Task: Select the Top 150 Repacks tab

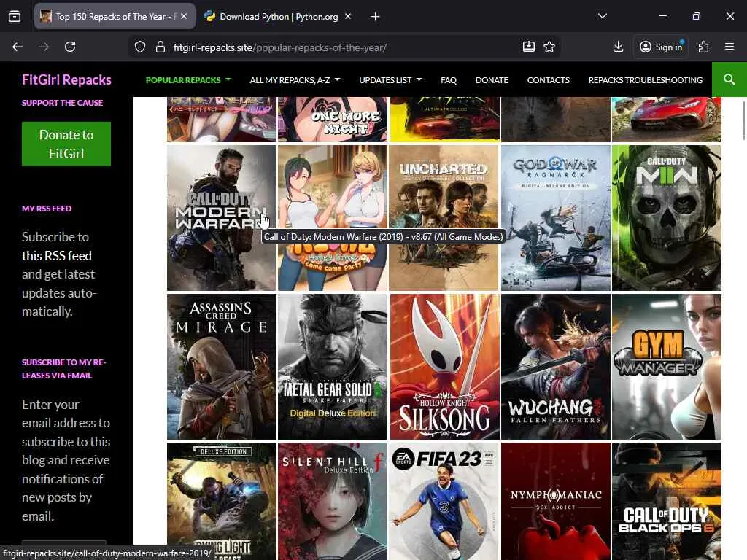Action: coord(115,17)
